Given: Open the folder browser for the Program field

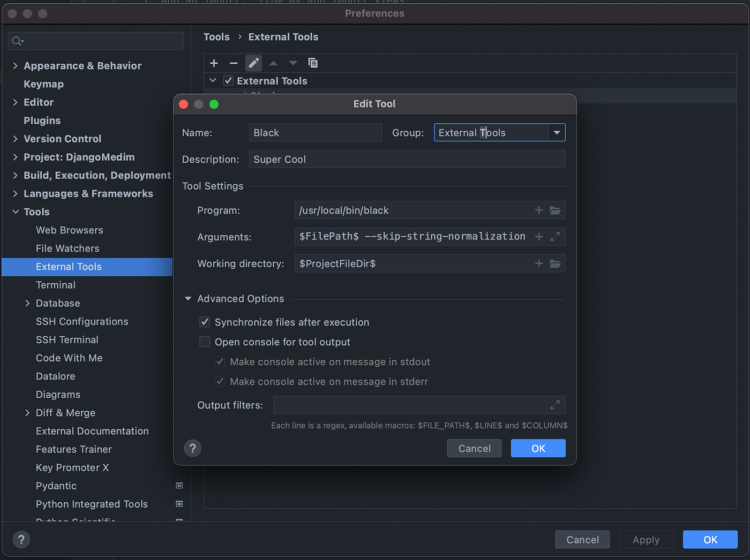Looking at the screenshot, I should click(x=555, y=210).
